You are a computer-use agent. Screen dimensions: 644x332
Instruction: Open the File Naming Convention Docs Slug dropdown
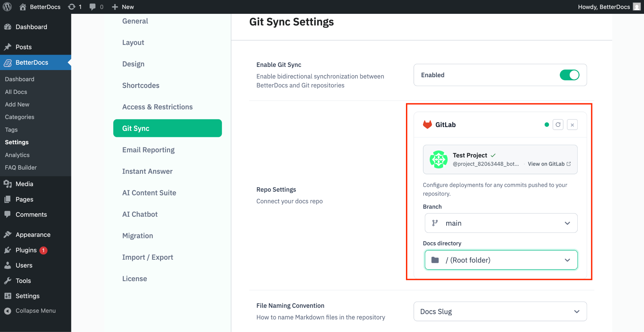pyautogui.click(x=500, y=311)
